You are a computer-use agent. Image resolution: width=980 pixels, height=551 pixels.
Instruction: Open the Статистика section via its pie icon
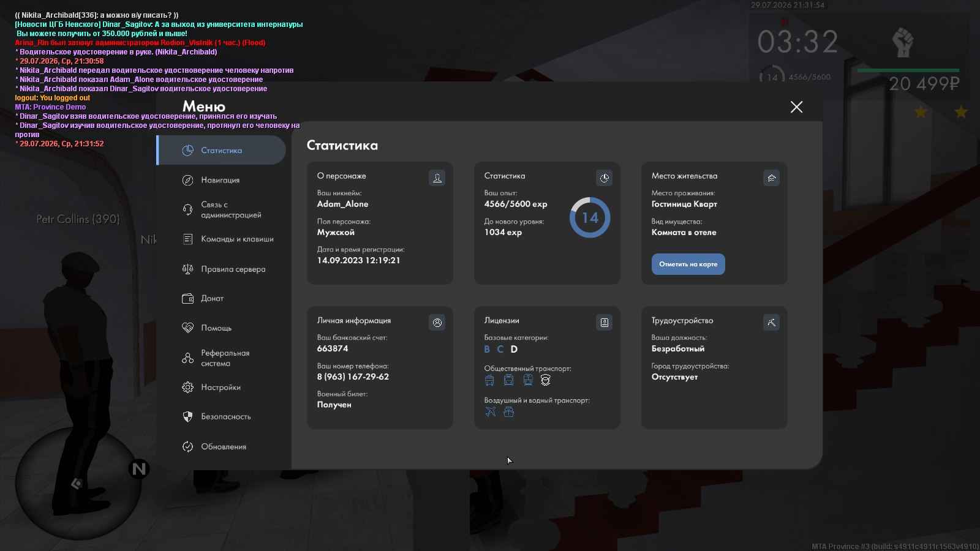coord(187,151)
